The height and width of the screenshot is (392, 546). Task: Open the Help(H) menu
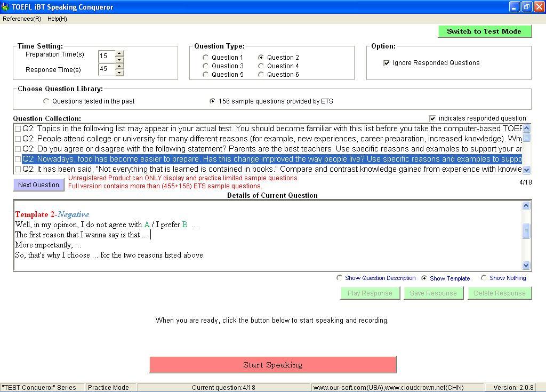[57, 19]
